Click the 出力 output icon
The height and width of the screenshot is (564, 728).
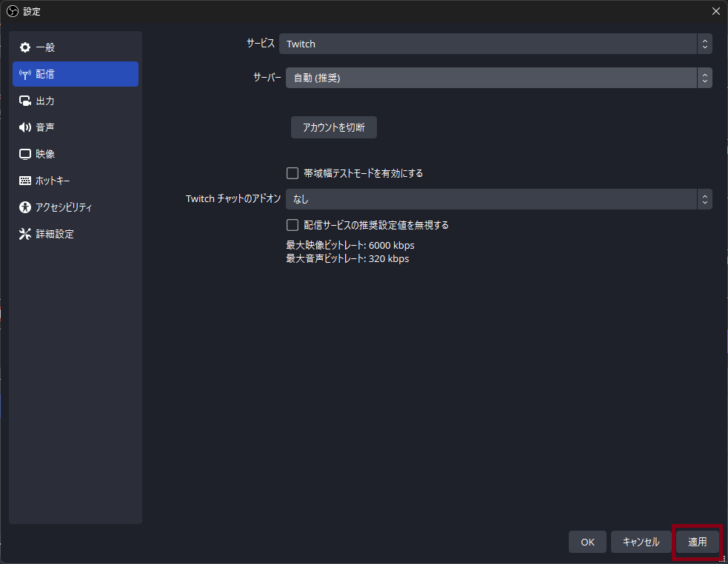pos(25,101)
